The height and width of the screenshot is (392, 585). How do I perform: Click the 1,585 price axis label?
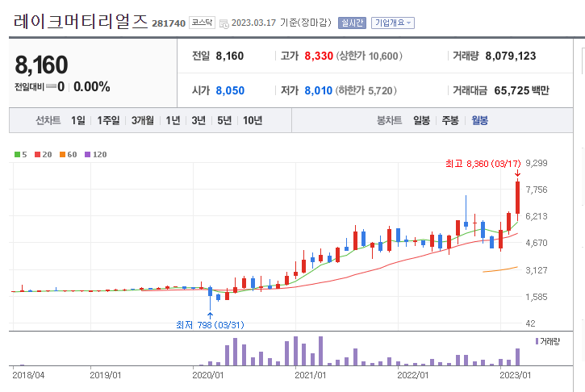click(537, 298)
